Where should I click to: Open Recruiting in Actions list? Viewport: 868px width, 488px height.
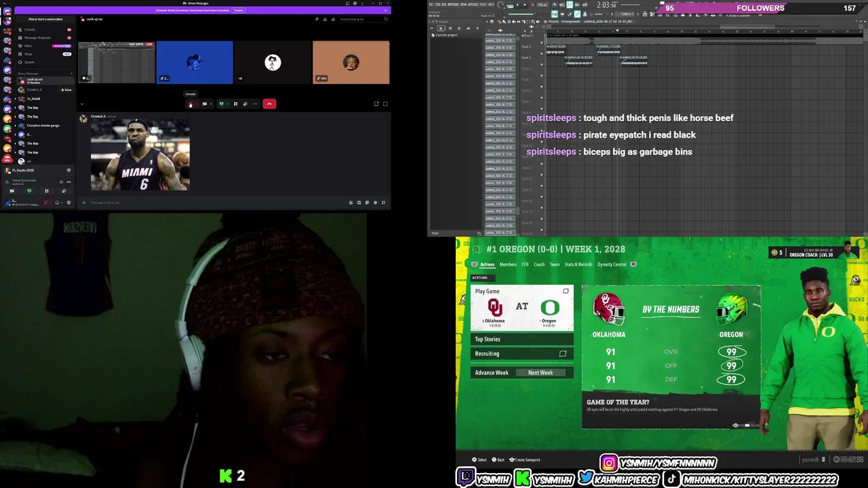pyautogui.click(x=522, y=354)
